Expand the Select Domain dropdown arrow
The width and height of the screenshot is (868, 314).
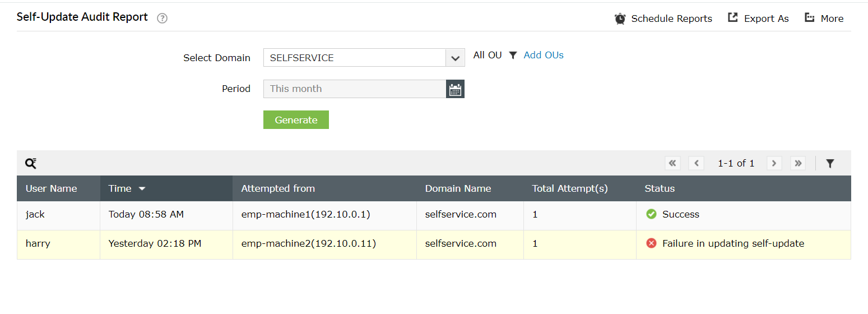(x=455, y=58)
